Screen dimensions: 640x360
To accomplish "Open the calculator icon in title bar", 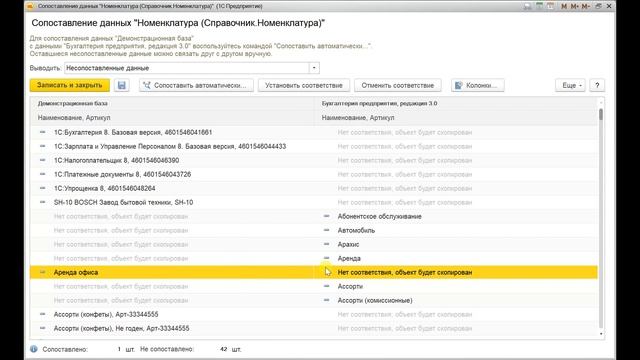I will pyautogui.click(x=539, y=6).
